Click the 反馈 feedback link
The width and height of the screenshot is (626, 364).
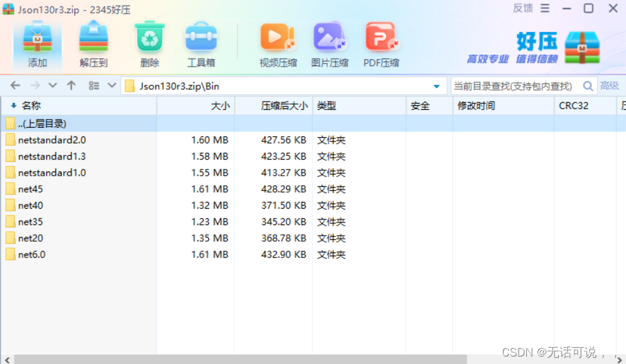point(522,8)
